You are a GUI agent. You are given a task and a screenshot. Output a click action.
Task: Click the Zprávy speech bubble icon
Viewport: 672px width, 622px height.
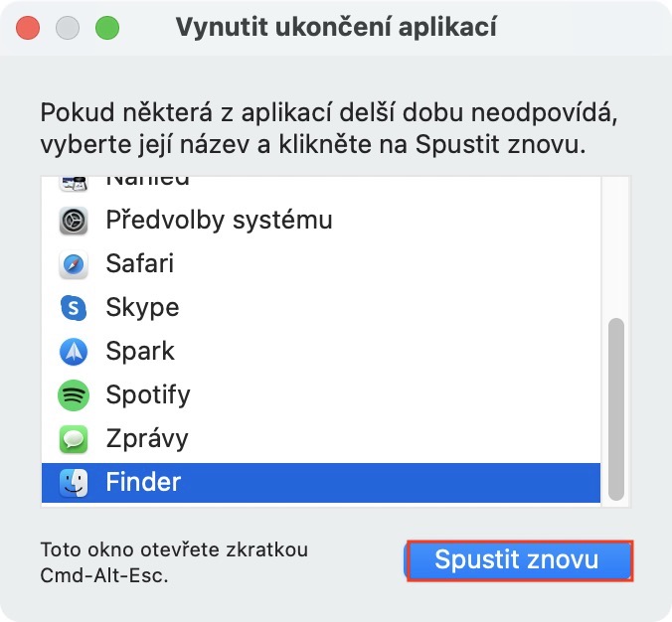[74, 439]
